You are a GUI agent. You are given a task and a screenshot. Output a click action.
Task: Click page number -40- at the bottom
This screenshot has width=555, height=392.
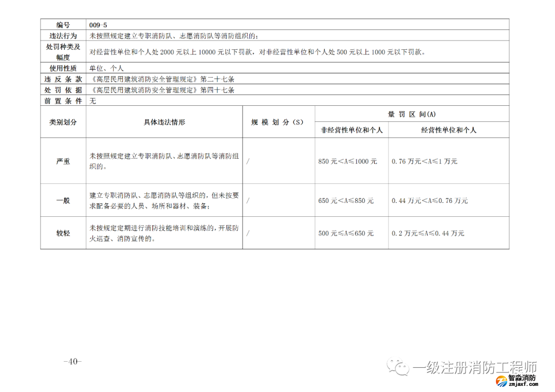[73, 361]
